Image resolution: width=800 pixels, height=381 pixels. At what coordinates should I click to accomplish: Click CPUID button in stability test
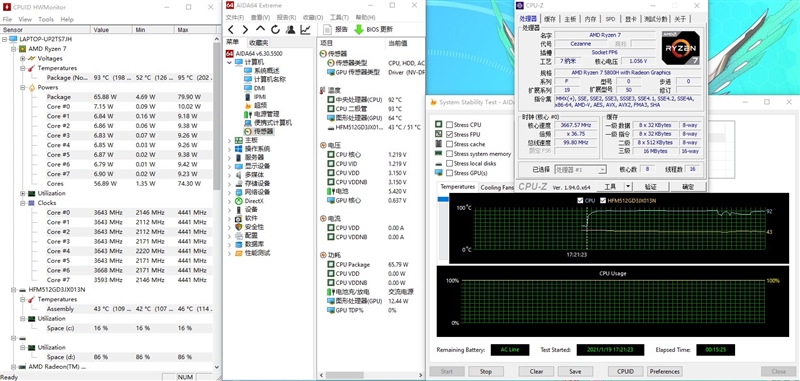pyautogui.click(x=626, y=371)
